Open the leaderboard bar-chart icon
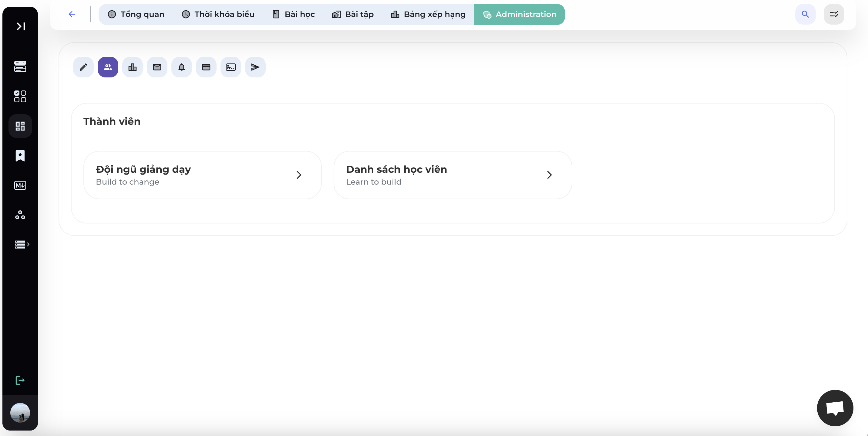 (133, 67)
